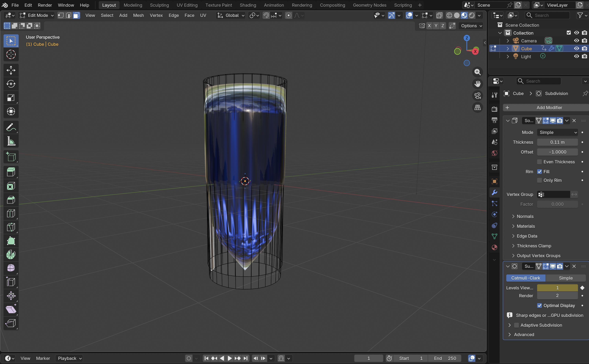This screenshot has height=364, width=589.
Task: Toggle camera view in viewport
Action: point(477,96)
